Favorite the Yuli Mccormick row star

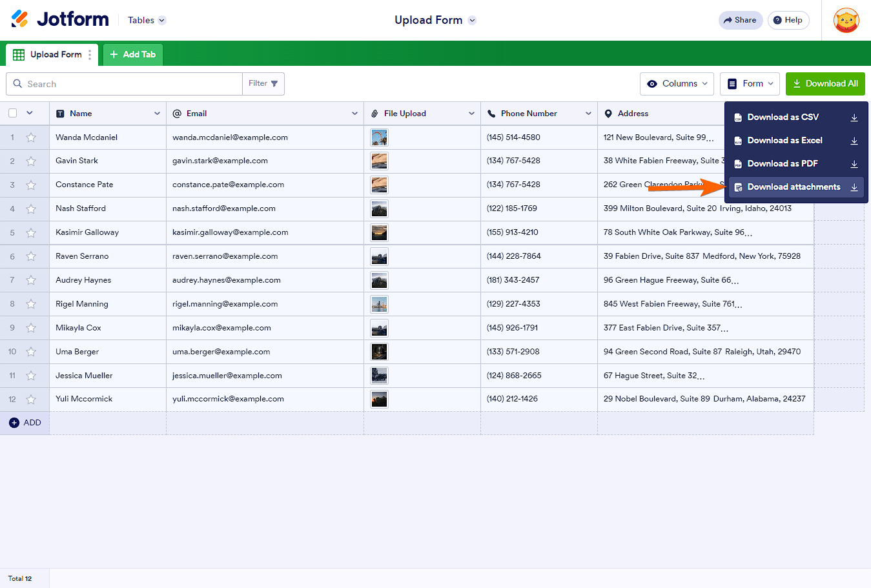point(31,400)
